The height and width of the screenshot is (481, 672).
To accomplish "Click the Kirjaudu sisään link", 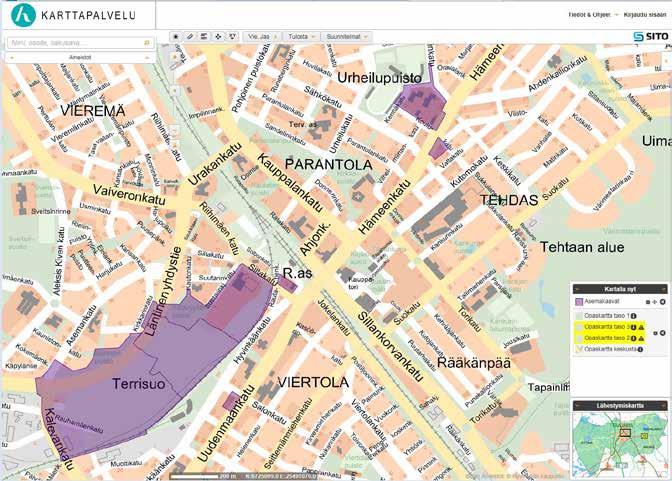I will 645,14.
